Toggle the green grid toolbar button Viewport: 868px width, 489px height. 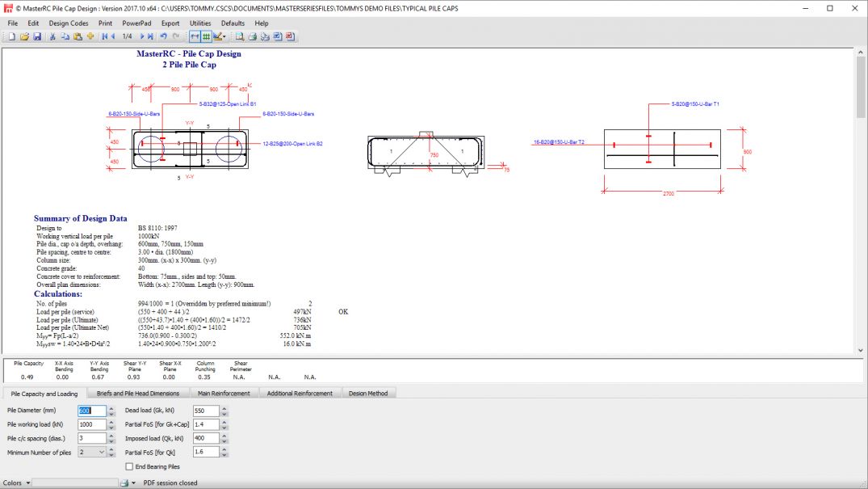tap(207, 36)
